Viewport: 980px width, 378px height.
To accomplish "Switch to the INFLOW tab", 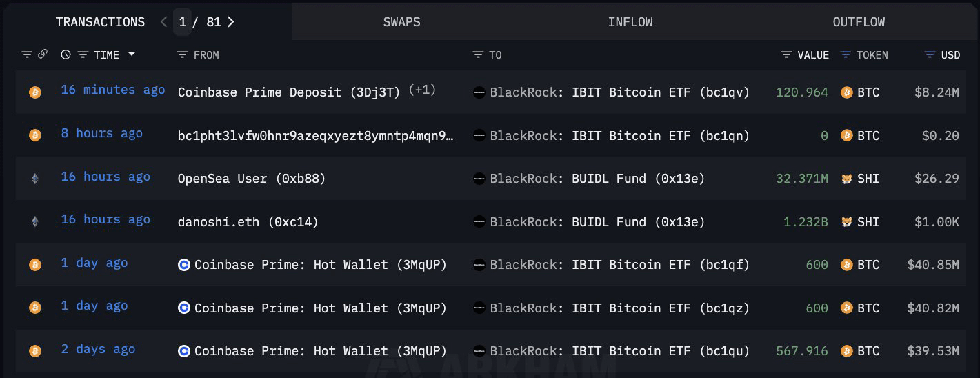I will pos(630,22).
